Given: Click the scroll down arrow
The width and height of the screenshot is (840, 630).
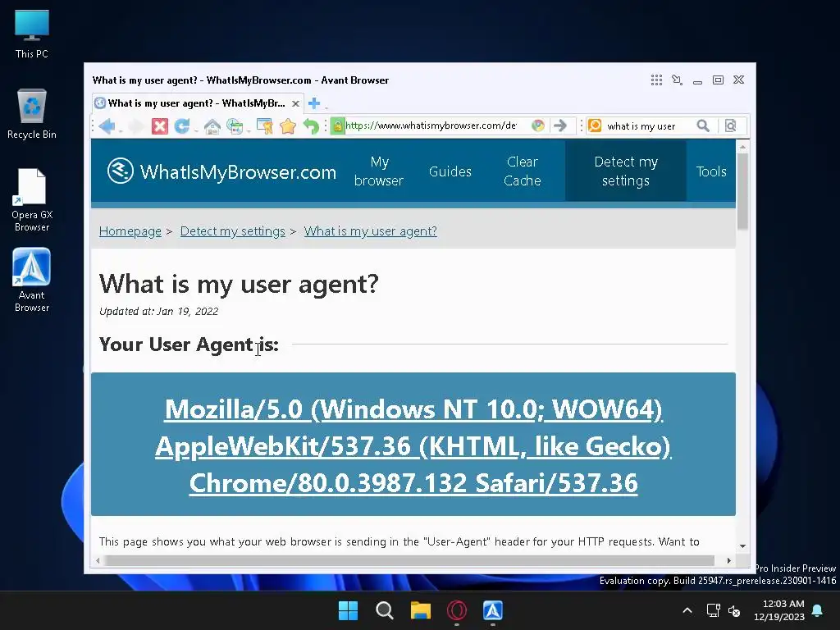Looking at the screenshot, I should (742, 546).
